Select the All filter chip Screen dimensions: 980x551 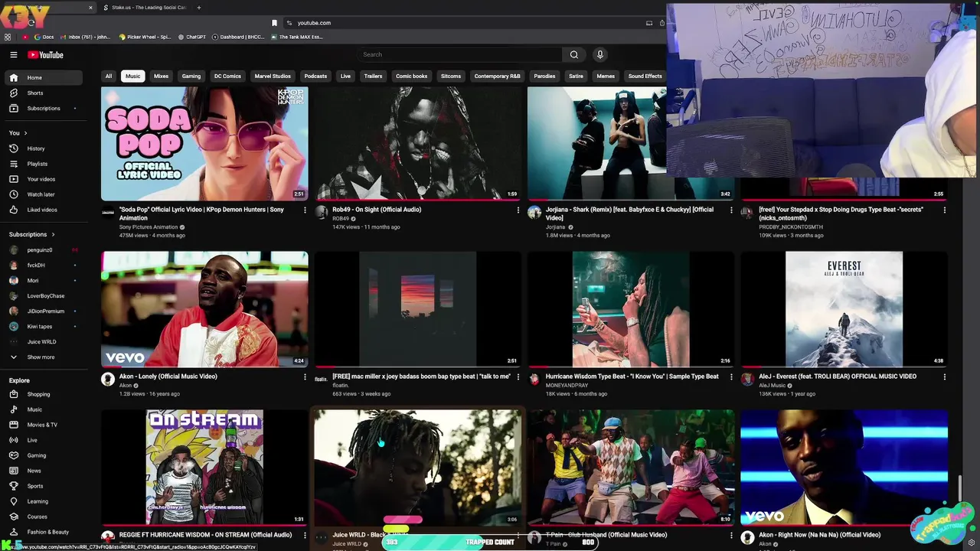point(109,76)
